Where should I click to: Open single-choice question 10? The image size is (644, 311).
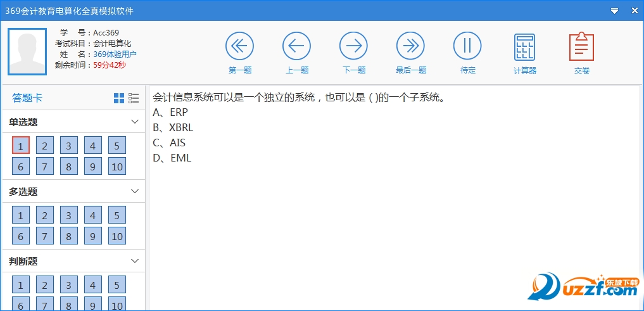tap(117, 167)
